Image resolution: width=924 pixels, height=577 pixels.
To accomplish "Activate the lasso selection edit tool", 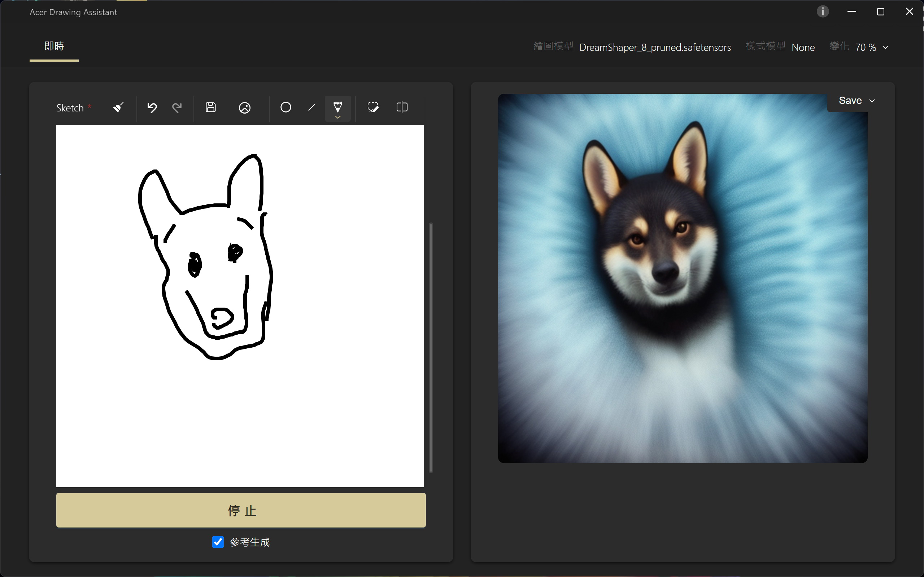I will [x=372, y=107].
